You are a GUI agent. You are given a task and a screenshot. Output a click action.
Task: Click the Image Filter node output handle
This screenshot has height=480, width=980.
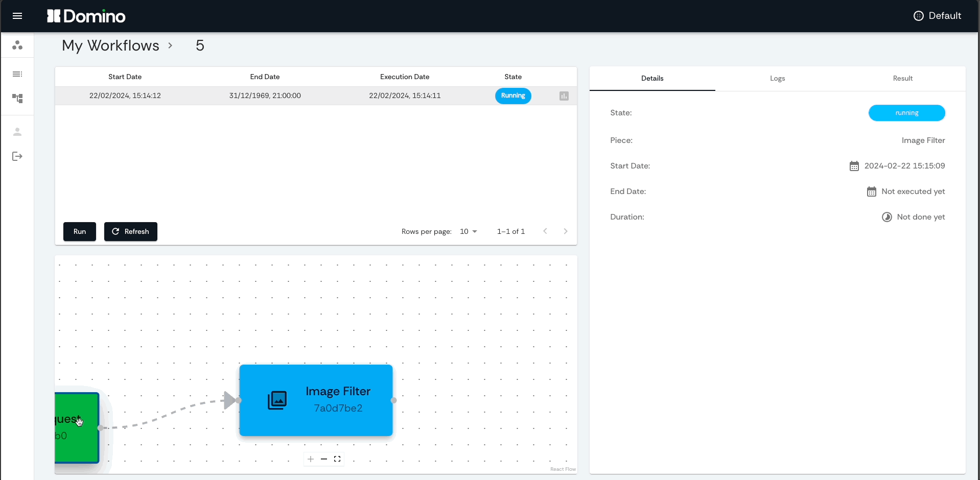(393, 400)
